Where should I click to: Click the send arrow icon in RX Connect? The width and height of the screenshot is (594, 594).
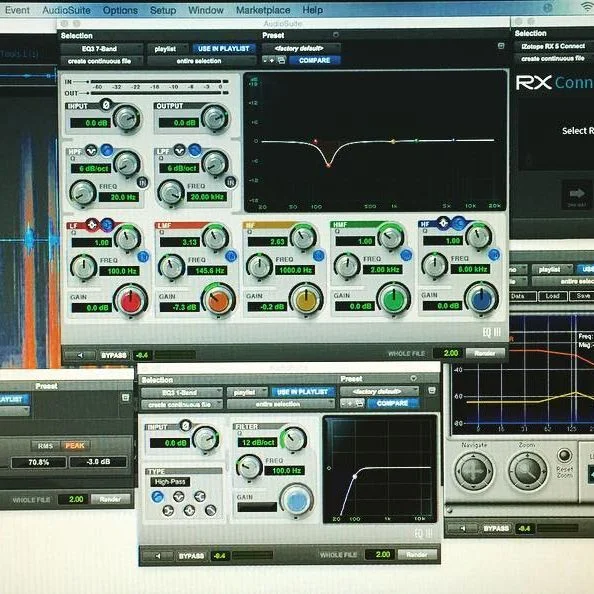point(577,194)
